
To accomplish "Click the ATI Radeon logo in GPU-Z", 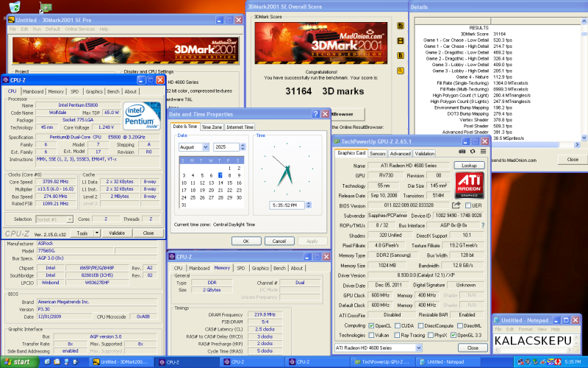I will click(x=469, y=185).
